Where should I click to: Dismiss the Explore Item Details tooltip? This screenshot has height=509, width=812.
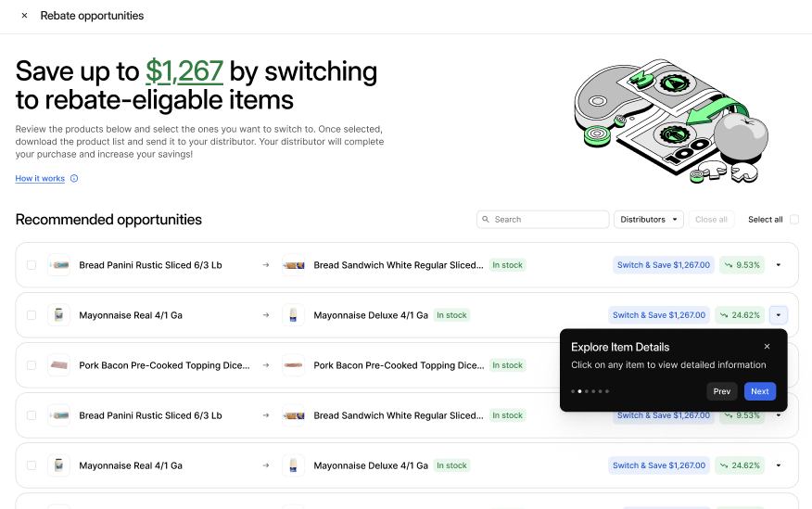(767, 347)
